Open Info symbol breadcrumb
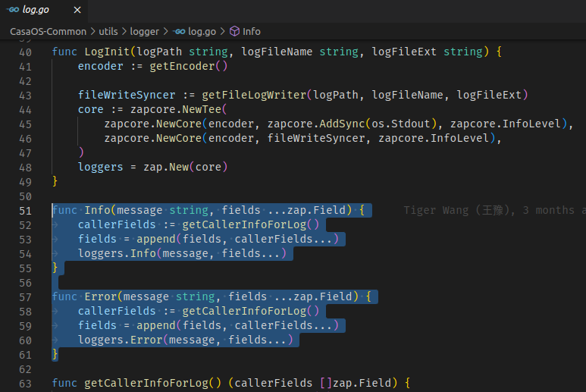This screenshot has height=392, width=586. click(x=252, y=32)
